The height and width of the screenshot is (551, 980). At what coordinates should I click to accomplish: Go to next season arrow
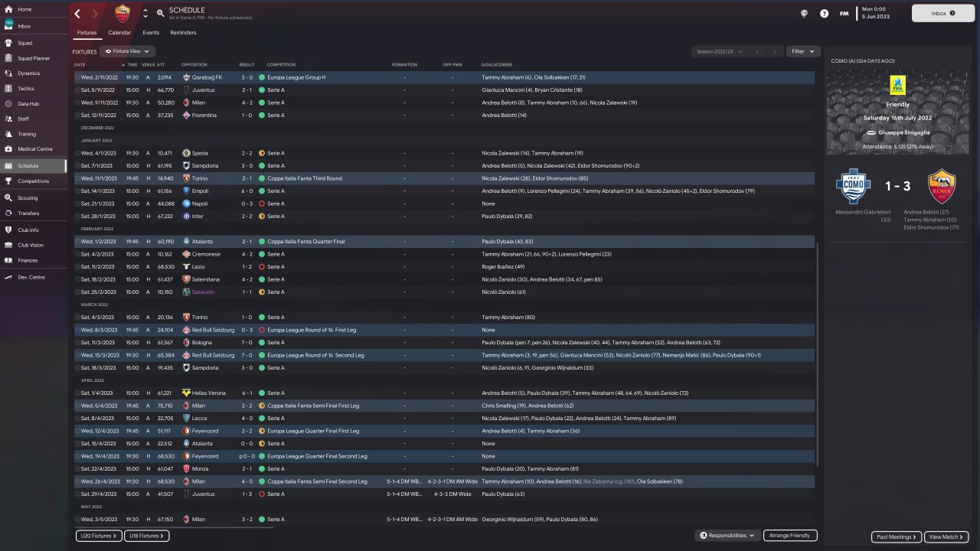tap(775, 51)
